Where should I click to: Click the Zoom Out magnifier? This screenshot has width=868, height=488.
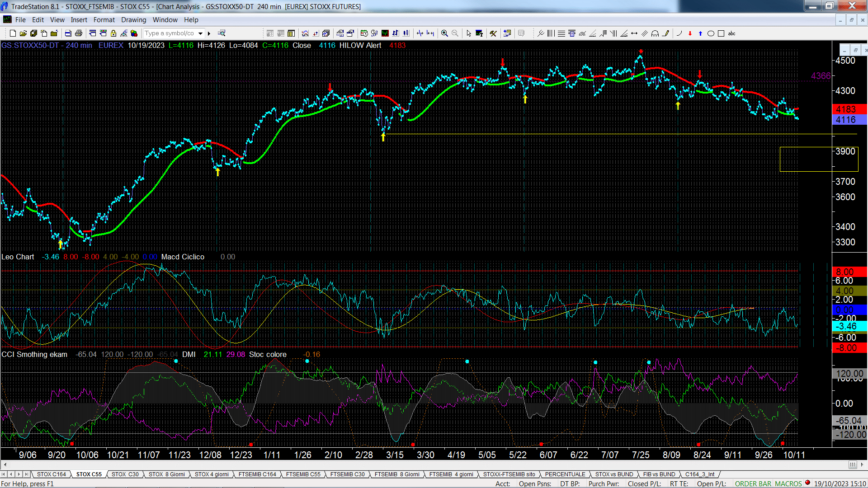(455, 33)
